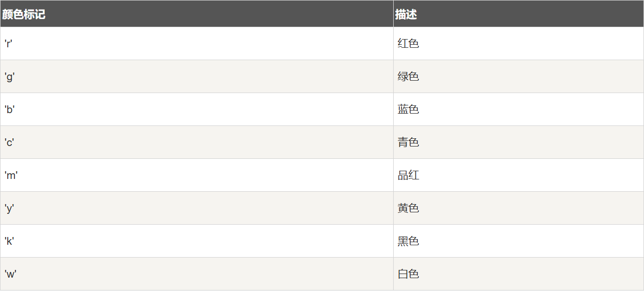
Task: Select the 'b' color code cell
Action: [x=9, y=110]
